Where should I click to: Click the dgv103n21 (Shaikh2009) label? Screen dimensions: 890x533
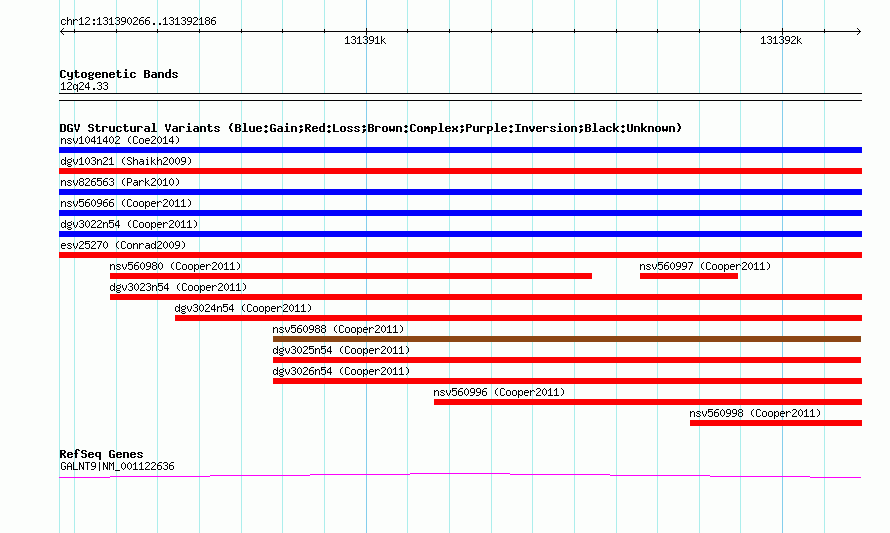coord(126,161)
